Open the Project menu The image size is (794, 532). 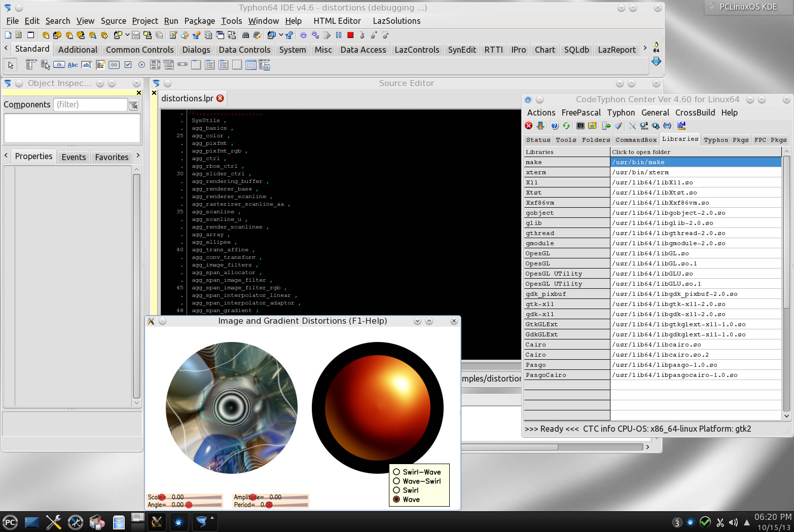coord(145,21)
